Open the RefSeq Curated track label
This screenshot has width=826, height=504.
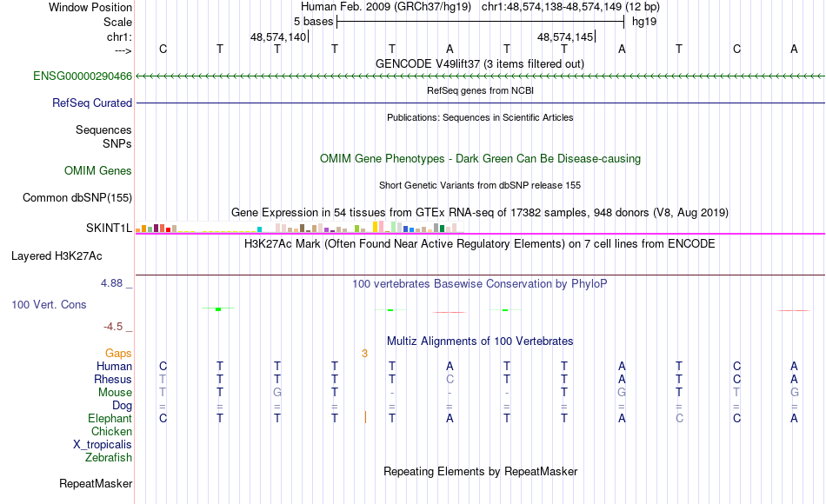coord(92,103)
